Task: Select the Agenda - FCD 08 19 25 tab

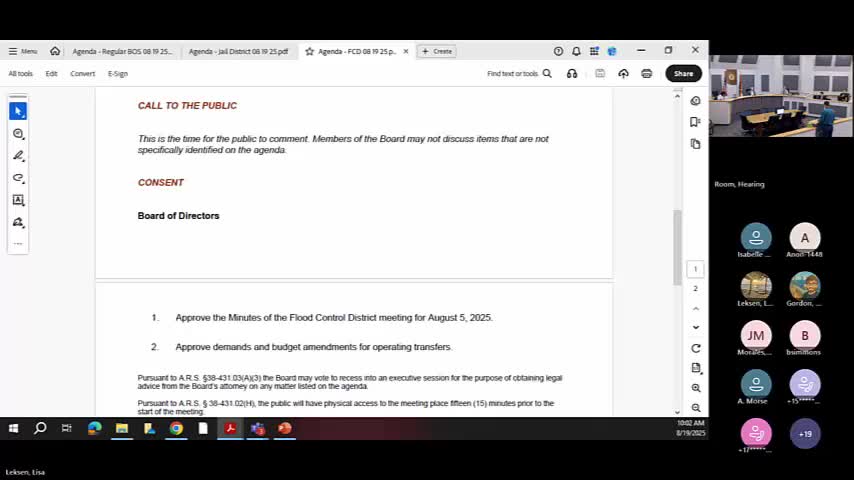Action: point(357,51)
